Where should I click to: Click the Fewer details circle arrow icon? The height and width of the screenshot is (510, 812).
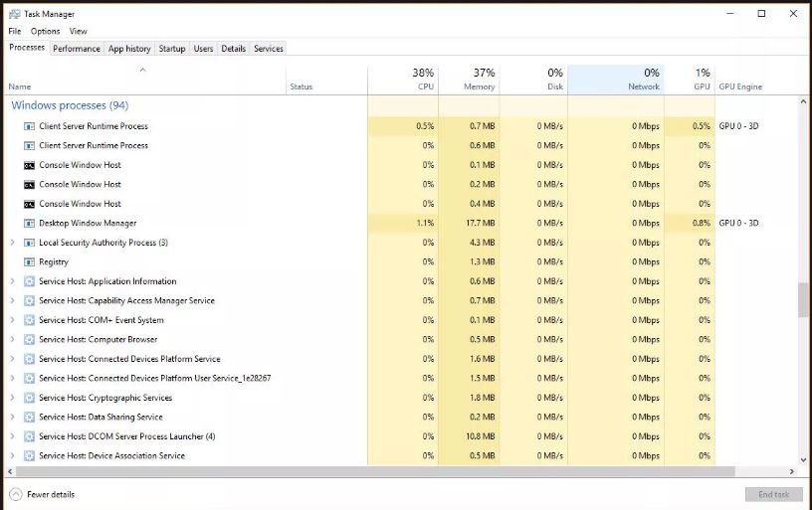pyautogui.click(x=16, y=494)
